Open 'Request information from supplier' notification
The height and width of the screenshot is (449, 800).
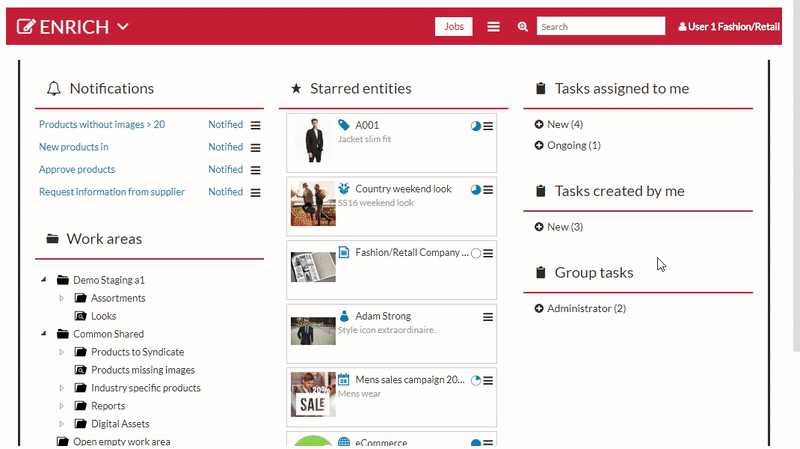(x=112, y=192)
